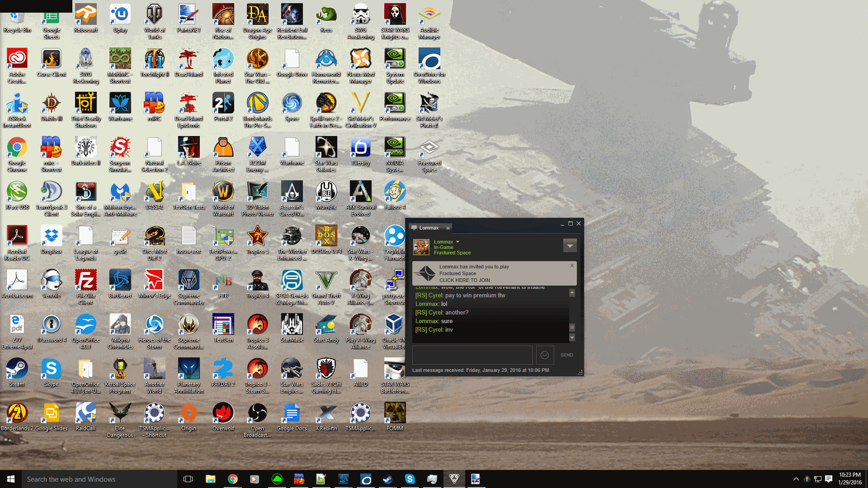Click the chat scrollbar up arrow
Screen dimensions: 868x488
pos(572,293)
